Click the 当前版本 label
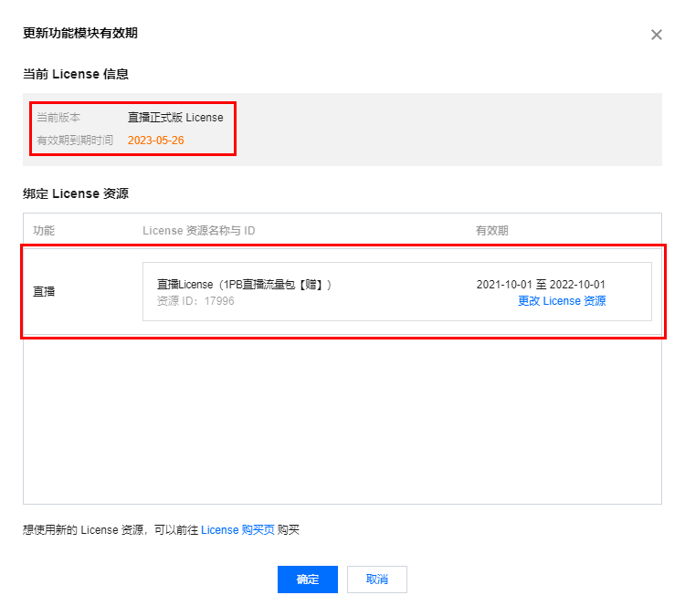The image size is (685, 616). [x=58, y=118]
